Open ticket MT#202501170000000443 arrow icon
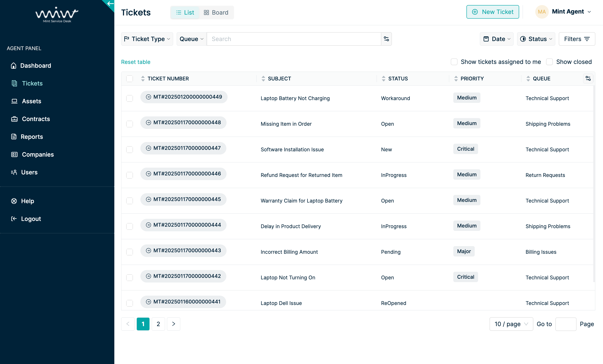This screenshot has width=603, height=364. pos(149,251)
